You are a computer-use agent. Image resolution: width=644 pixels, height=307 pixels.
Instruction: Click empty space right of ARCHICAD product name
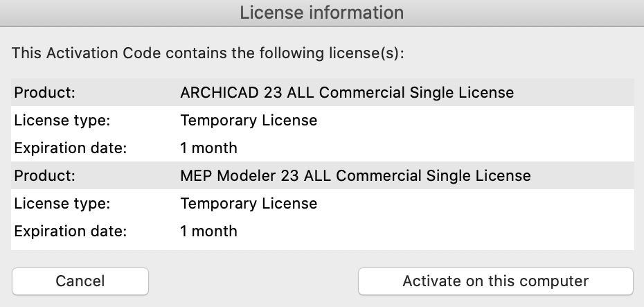click(575, 92)
